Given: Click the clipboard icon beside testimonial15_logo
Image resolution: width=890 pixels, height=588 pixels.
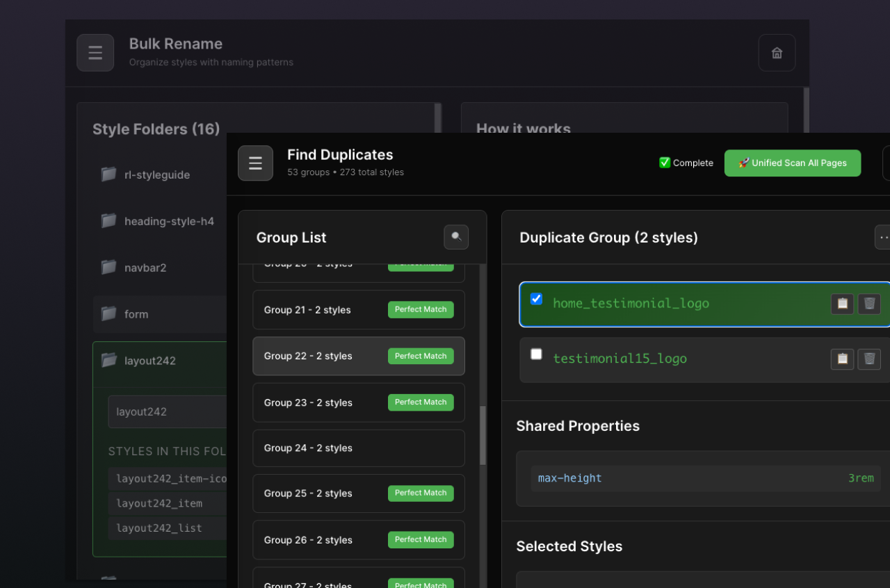Looking at the screenshot, I should (842, 359).
